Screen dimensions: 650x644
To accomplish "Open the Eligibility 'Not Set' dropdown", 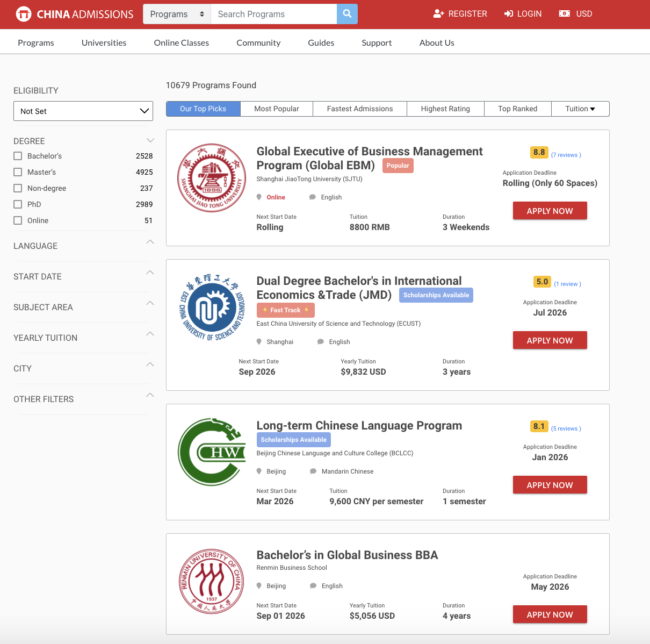I will click(83, 111).
